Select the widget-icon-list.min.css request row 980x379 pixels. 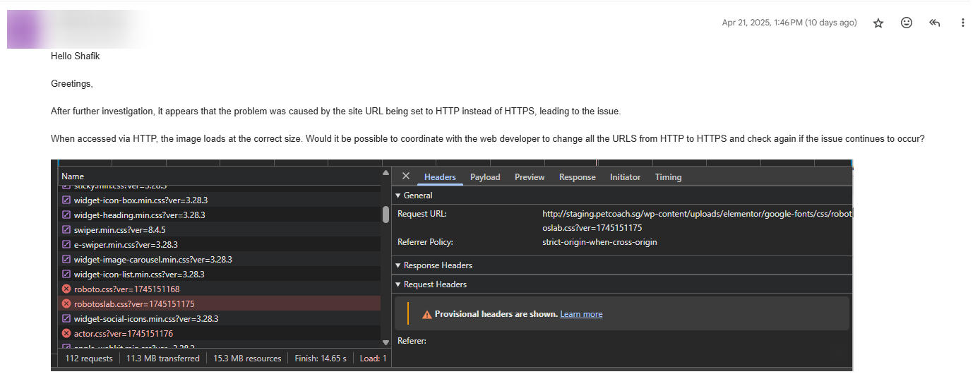(219, 275)
